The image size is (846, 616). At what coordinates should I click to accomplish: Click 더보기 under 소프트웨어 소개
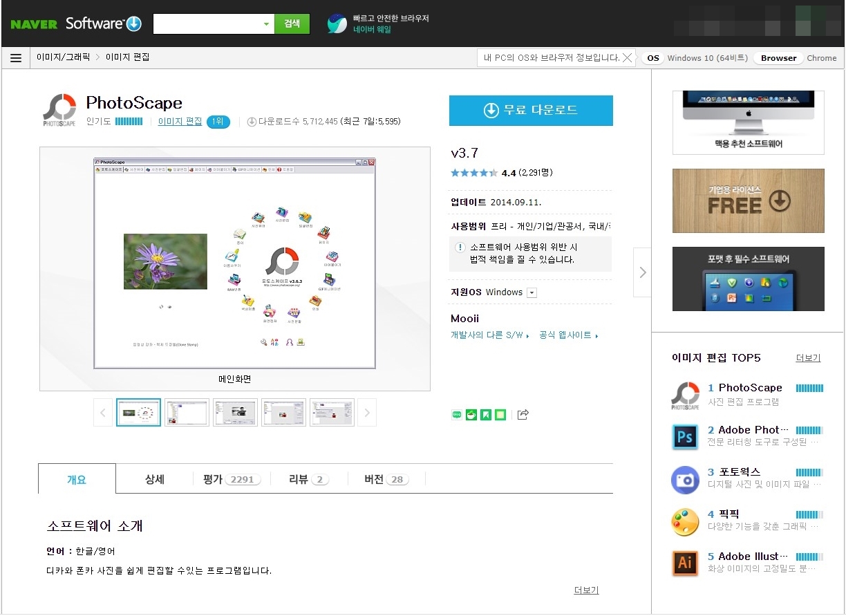tap(586, 590)
